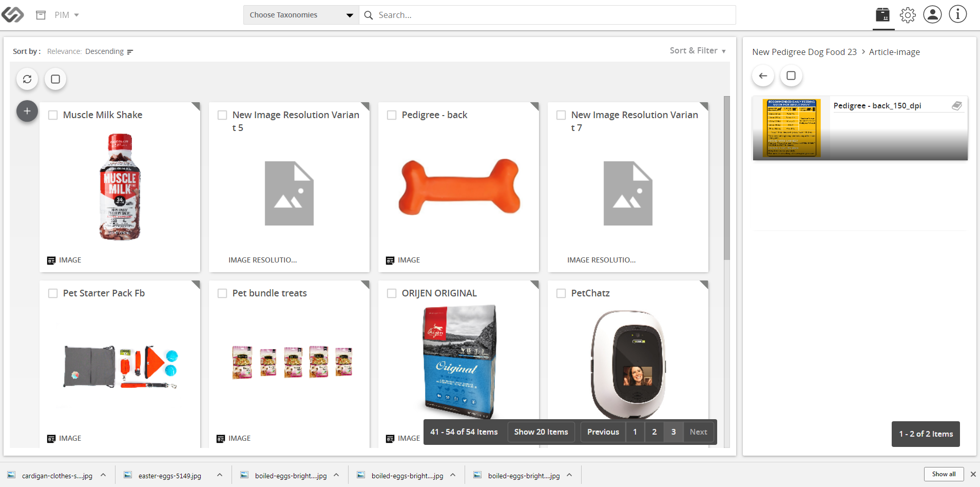980x487 pixels.
Task: Open the orange bone thumbnail
Action: (x=459, y=186)
